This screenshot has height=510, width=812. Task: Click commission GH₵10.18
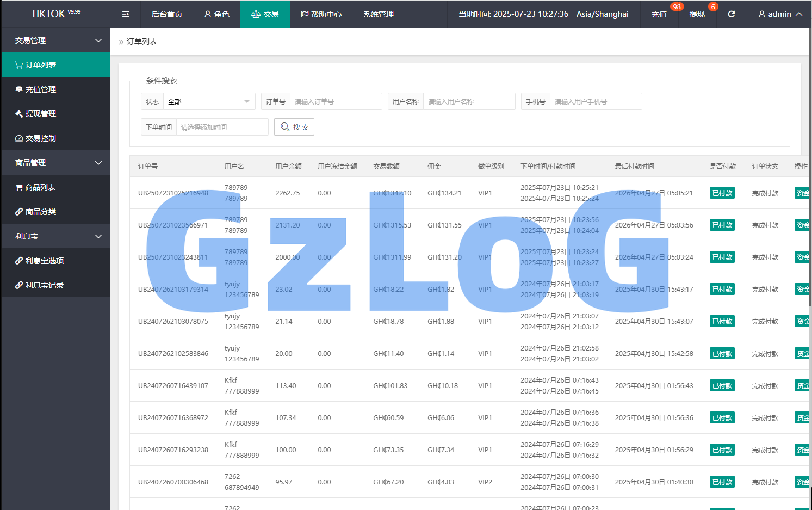443,385
